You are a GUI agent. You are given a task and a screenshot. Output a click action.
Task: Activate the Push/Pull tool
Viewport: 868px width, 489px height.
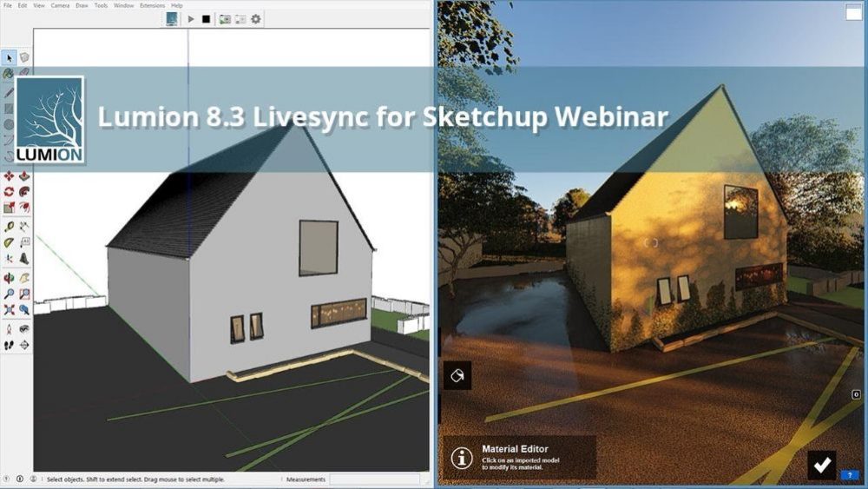click(x=24, y=176)
